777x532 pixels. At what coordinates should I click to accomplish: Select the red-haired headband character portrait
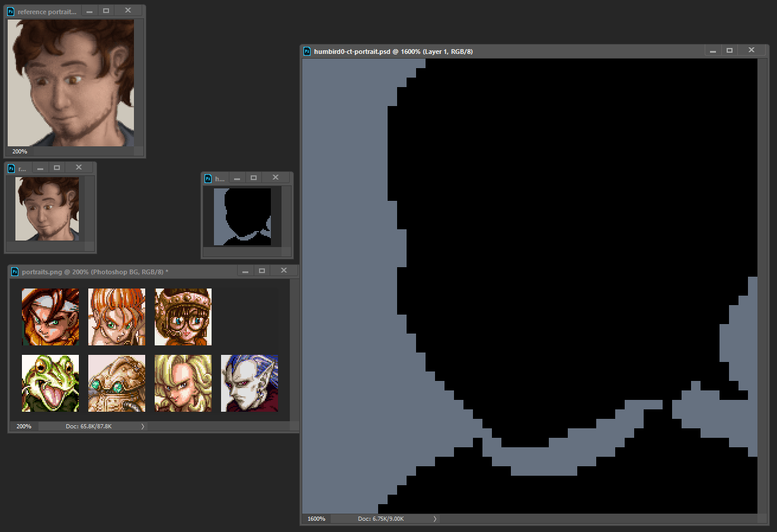(50, 317)
